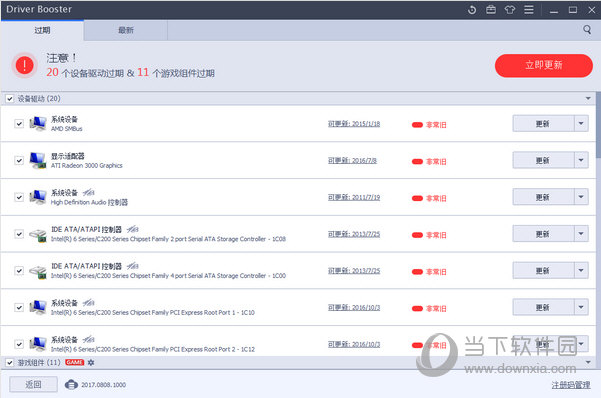Click the 非常旧 status on AMD SMBus row

[x=429, y=125]
